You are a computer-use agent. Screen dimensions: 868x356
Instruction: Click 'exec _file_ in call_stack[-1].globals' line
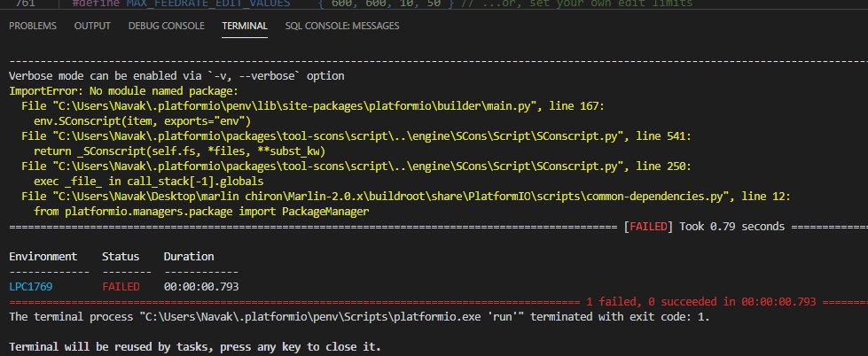(x=148, y=182)
